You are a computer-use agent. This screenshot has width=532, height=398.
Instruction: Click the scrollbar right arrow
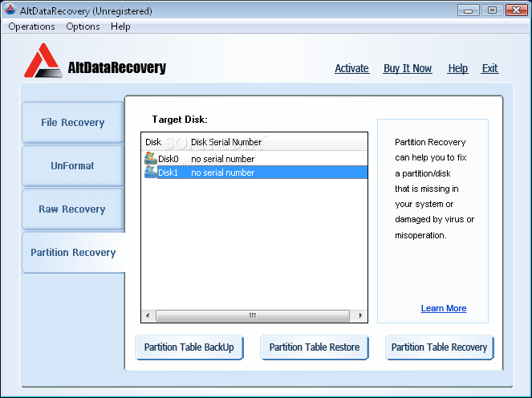coord(360,315)
